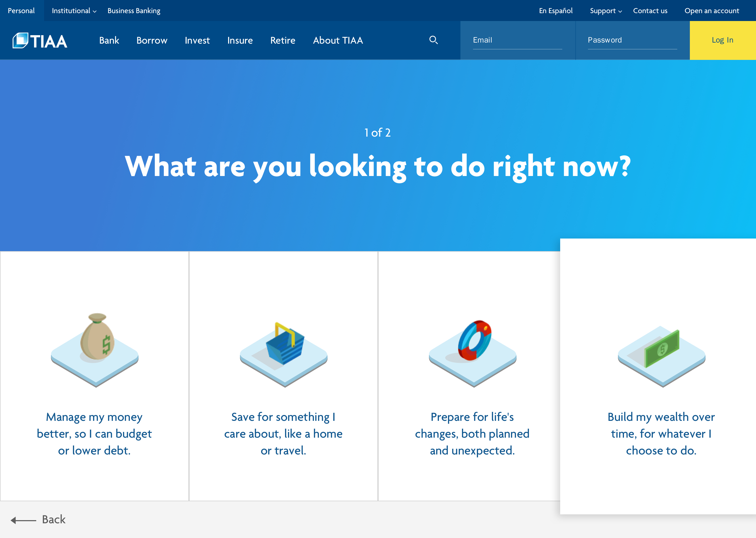
Task: Expand the Support dropdown
Action: (x=606, y=11)
